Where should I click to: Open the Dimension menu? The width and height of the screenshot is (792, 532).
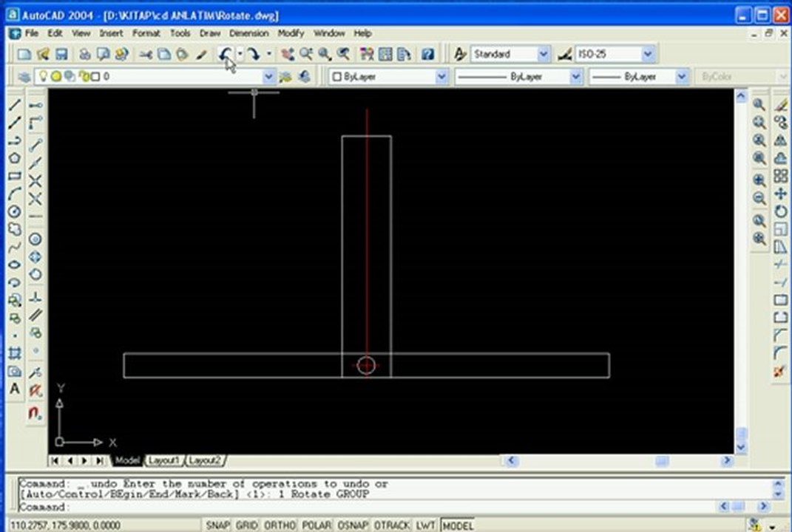click(248, 33)
